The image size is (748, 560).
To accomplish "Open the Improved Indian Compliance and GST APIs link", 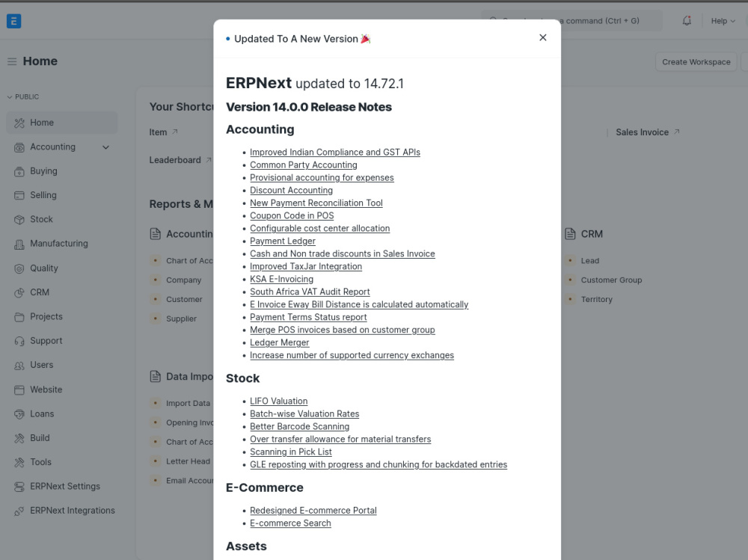I will click(335, 153).
